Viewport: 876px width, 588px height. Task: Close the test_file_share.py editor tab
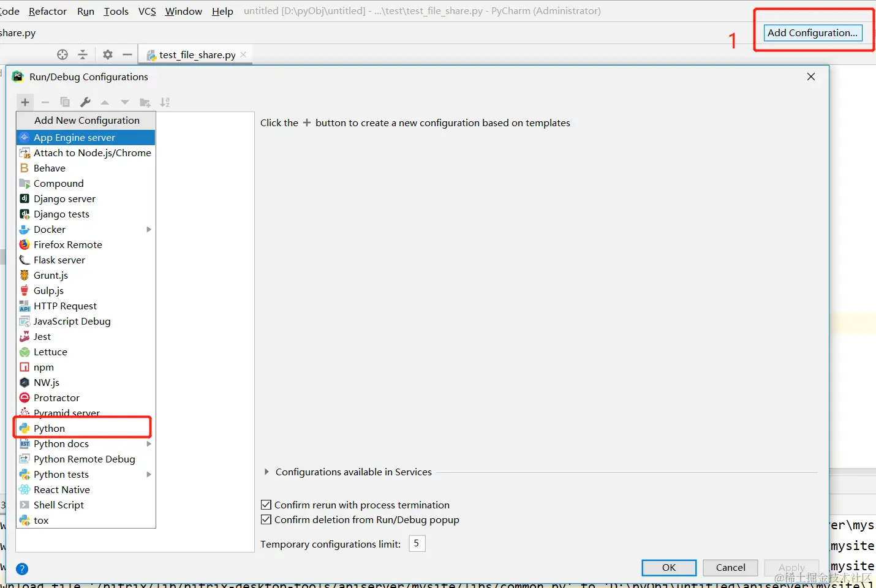click(243, 55)
